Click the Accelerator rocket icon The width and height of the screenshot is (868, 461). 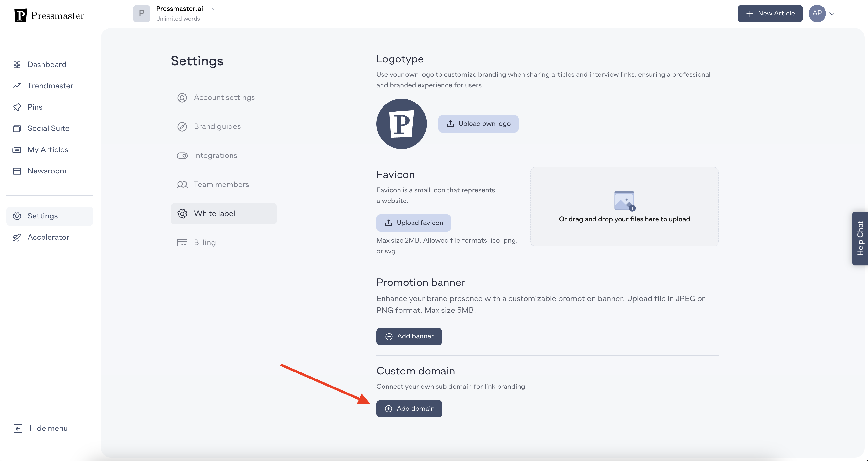(17, 238)
